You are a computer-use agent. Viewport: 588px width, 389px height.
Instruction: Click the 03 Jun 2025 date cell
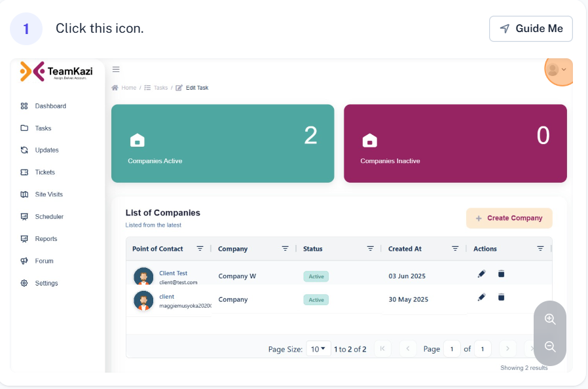point(407,276)
